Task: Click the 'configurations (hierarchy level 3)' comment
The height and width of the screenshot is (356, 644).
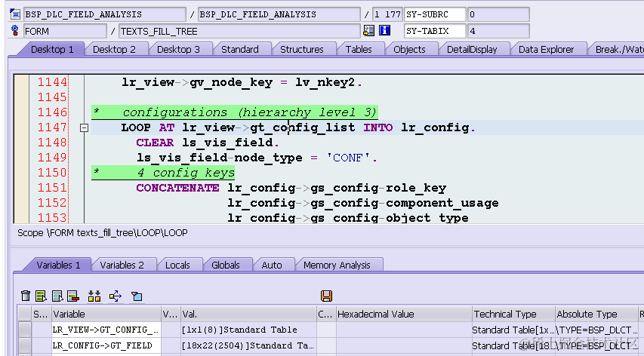Action: pos(234,112)
